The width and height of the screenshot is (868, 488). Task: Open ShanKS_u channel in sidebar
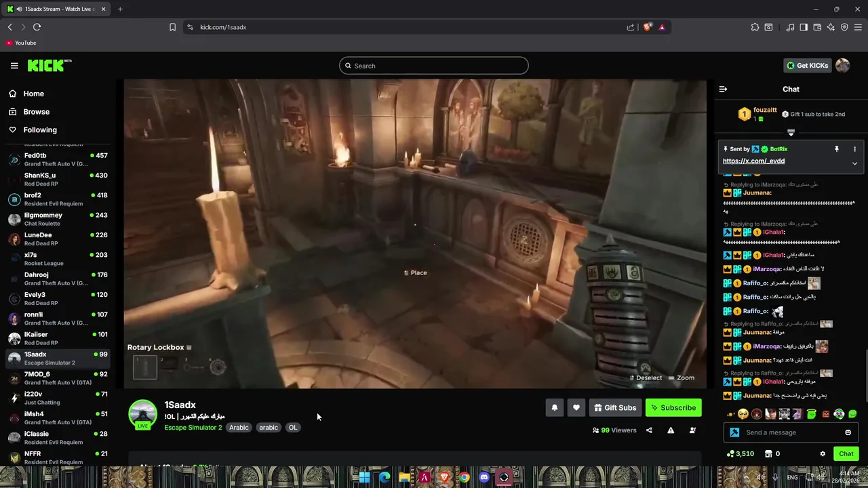click(x=58, y=179)
